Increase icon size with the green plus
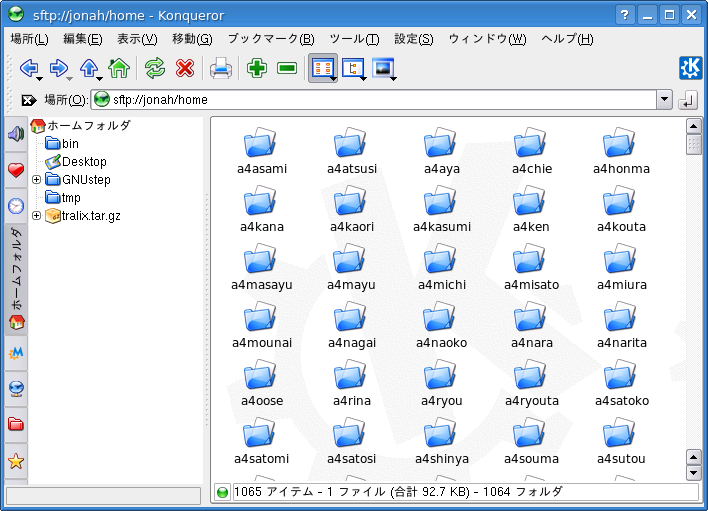The image size is (708, 511). pyautogui.click(x=256, y=69)
